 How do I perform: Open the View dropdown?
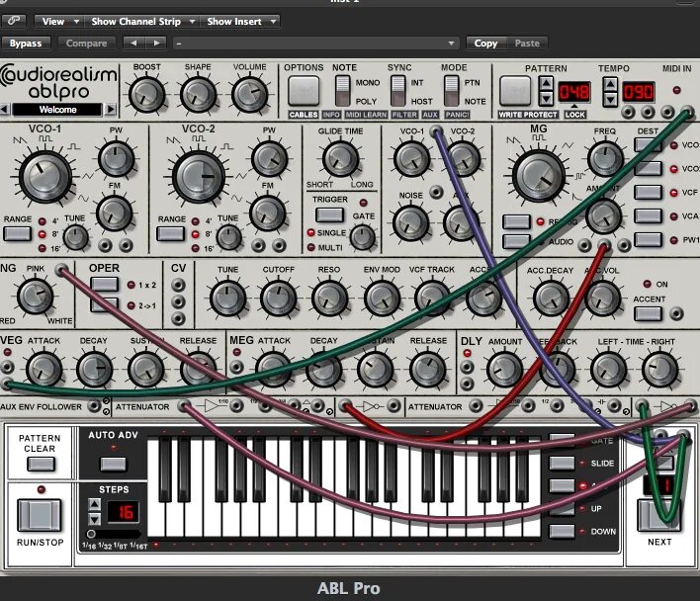(59, 22)
